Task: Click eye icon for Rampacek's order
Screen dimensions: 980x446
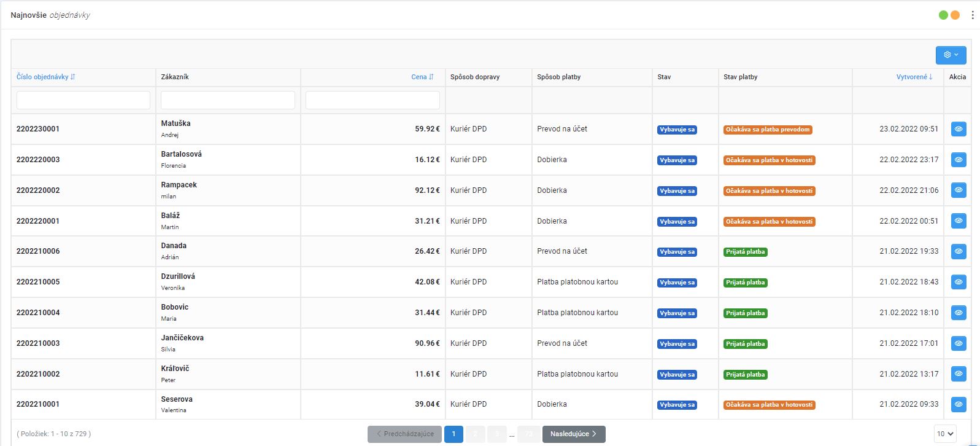Action: coord(958,190)
